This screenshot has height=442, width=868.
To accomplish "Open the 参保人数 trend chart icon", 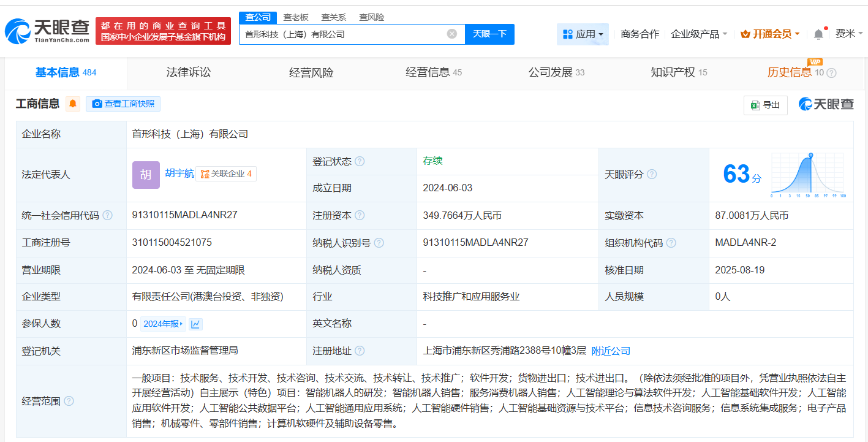I will click(x=196, y=324).
